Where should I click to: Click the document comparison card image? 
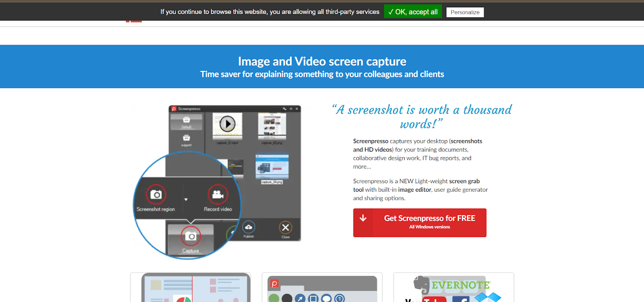pos(196,288)
